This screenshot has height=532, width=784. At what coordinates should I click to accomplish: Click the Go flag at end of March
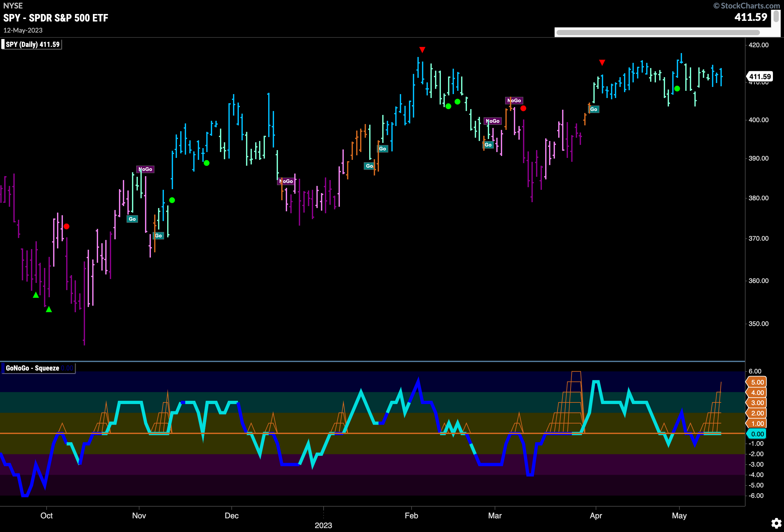(x=594, y=109)
